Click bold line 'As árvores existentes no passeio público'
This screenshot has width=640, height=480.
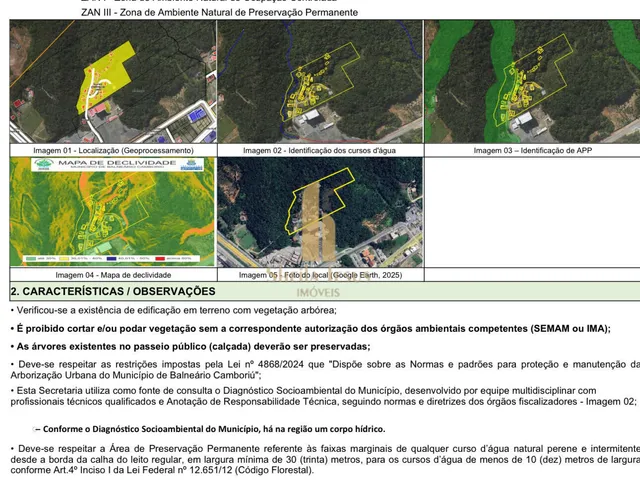click(190, 347)
